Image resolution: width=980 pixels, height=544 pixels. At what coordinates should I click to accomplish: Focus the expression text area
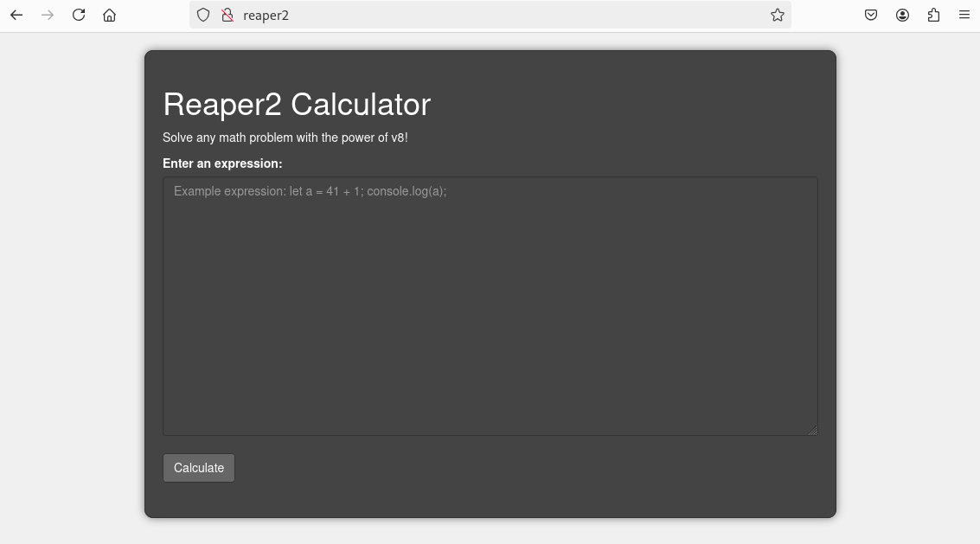(490, 306)
